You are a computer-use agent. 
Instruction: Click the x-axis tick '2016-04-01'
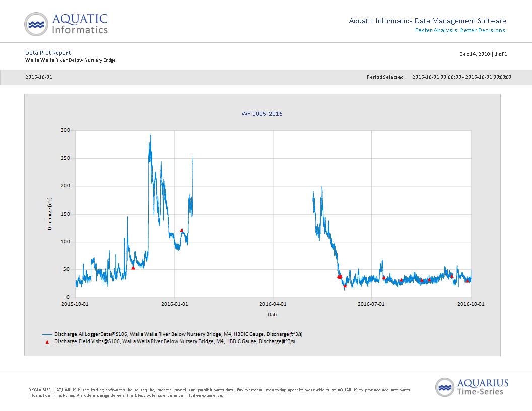coord(273,304)
